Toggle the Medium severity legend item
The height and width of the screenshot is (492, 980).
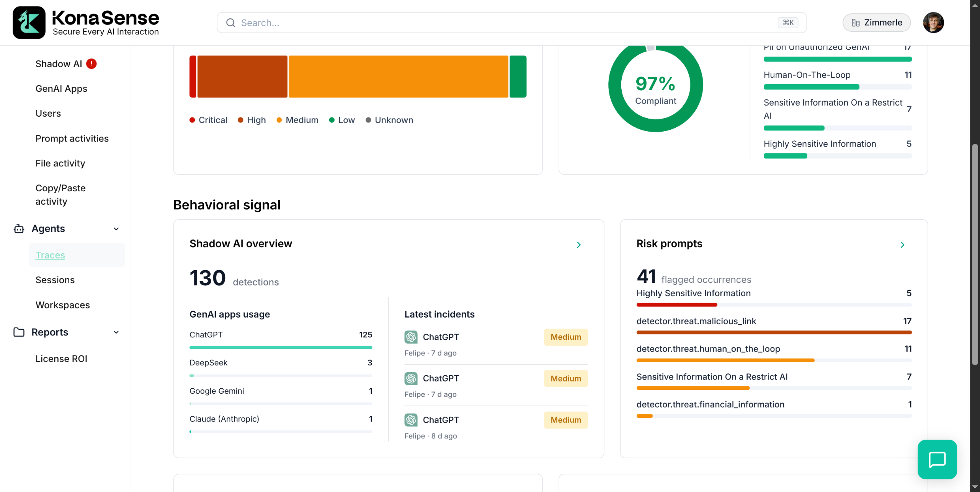(297, 120)
